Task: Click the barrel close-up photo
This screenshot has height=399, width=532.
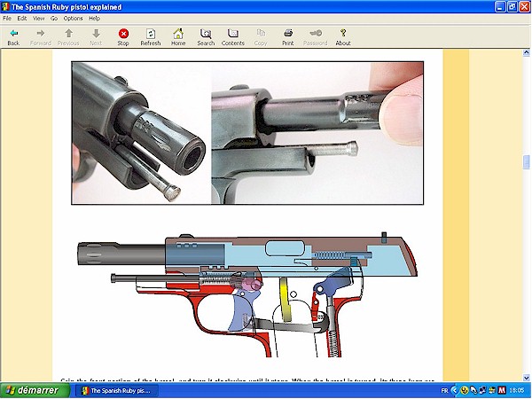Action: 247,133
